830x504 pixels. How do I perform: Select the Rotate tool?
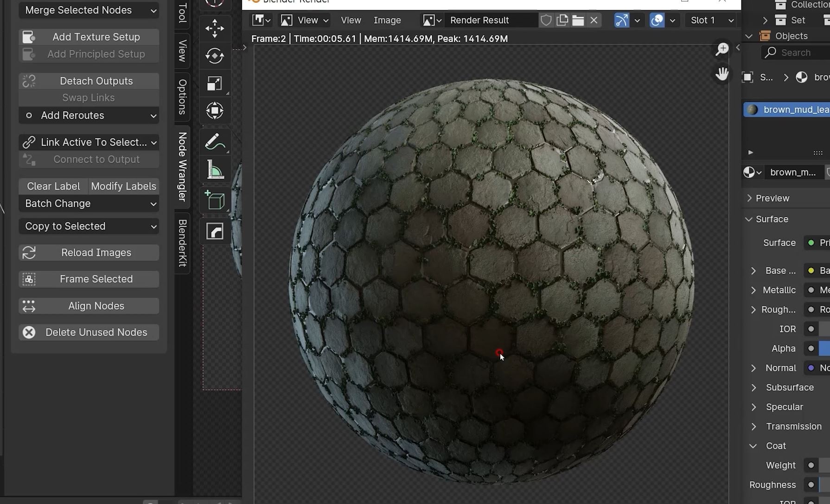click(x=214, y=56)
